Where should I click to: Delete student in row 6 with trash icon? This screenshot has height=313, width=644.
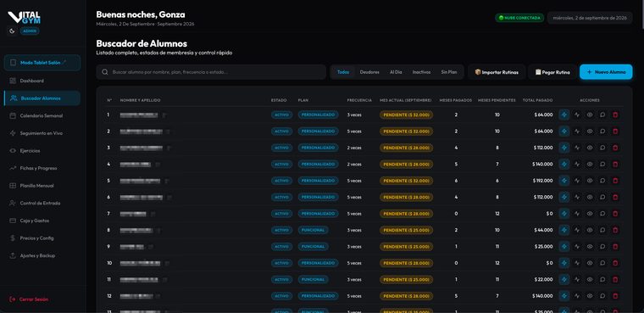(x=615, y=197)
